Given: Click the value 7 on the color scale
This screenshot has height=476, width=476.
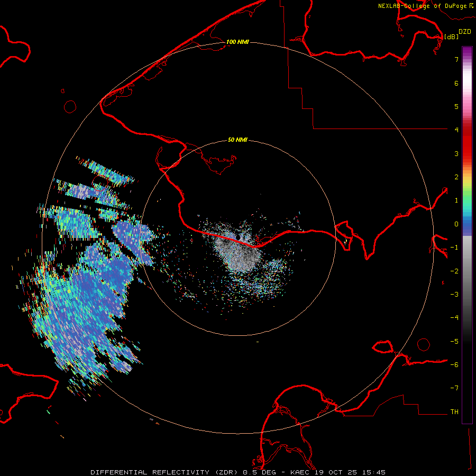Looking at the screenshot, I should (x=456, y=59).
